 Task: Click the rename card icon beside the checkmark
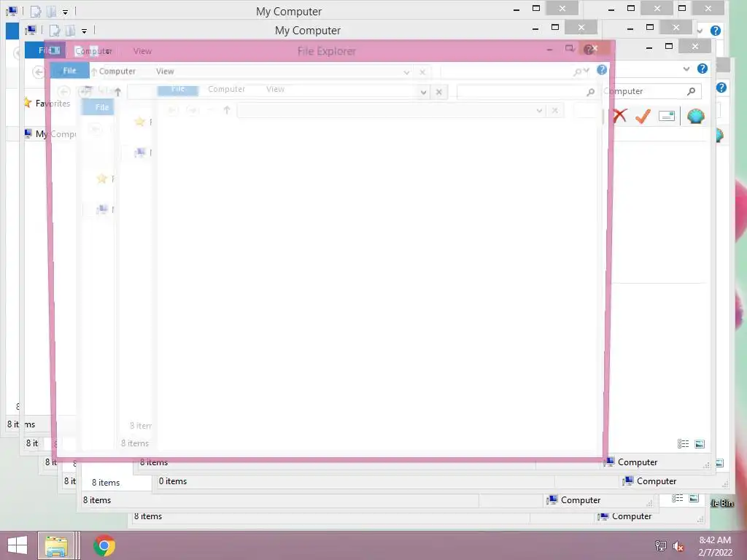(667, 116)
